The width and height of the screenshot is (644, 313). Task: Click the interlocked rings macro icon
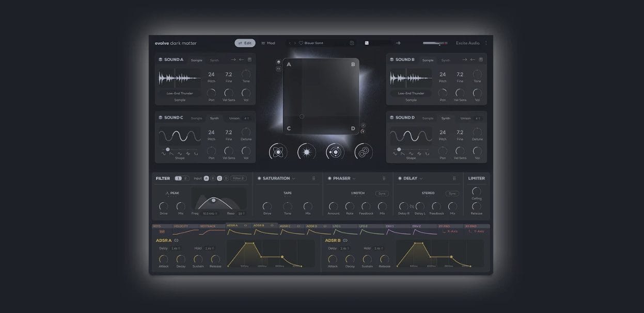[364, 152]
